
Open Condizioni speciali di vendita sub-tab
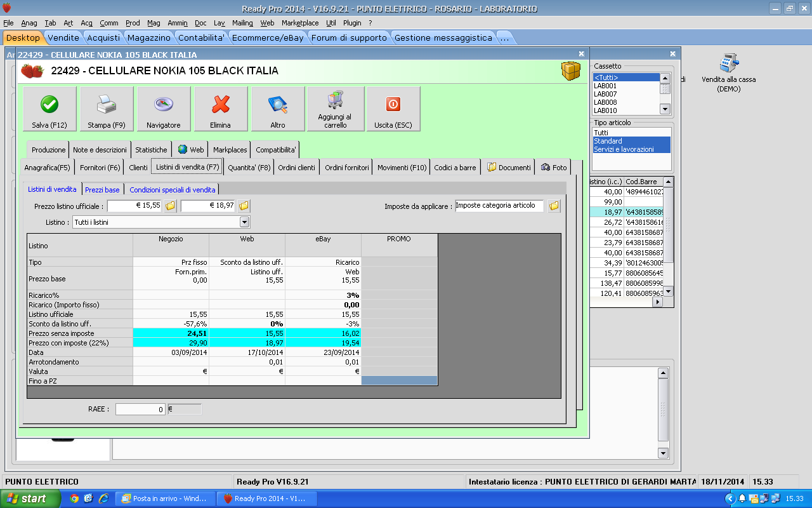click(173, 189)
